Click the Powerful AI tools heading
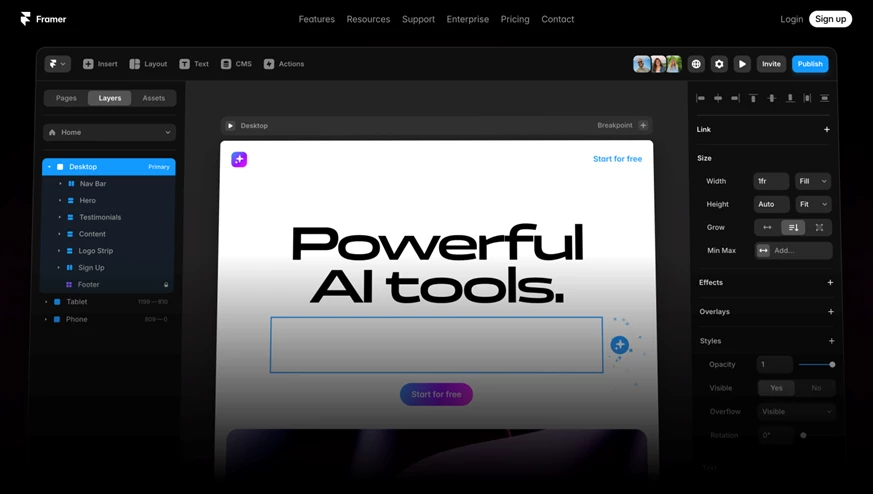The image size is (873, 494). (438, 264)
